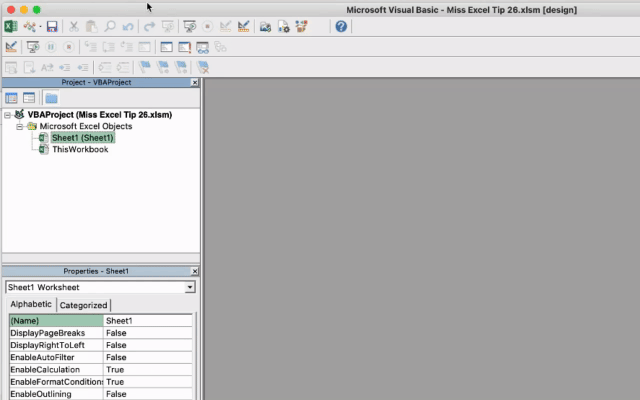
Task: Click the Call Stack icon
Action: pyautogui.click(x=220, y=47)
